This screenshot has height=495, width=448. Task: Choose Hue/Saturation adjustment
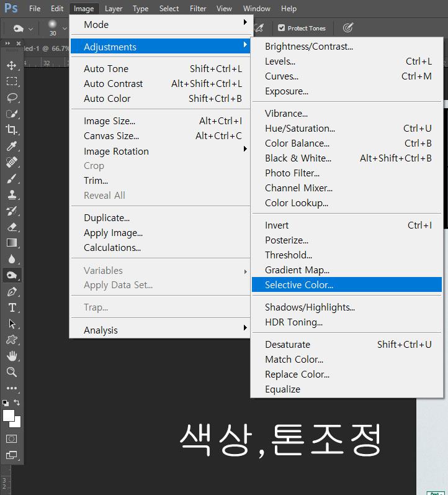[x=347, y=128]
